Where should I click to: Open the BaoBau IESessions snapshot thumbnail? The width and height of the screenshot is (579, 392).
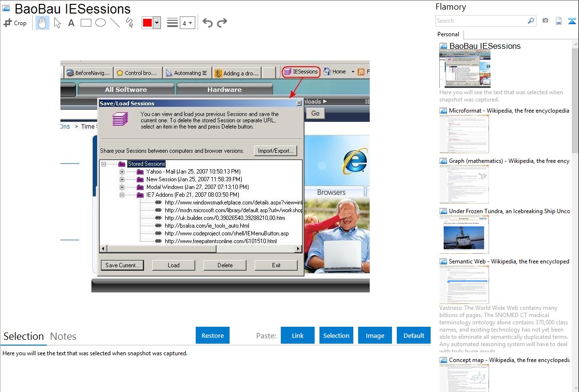point(465,70)
